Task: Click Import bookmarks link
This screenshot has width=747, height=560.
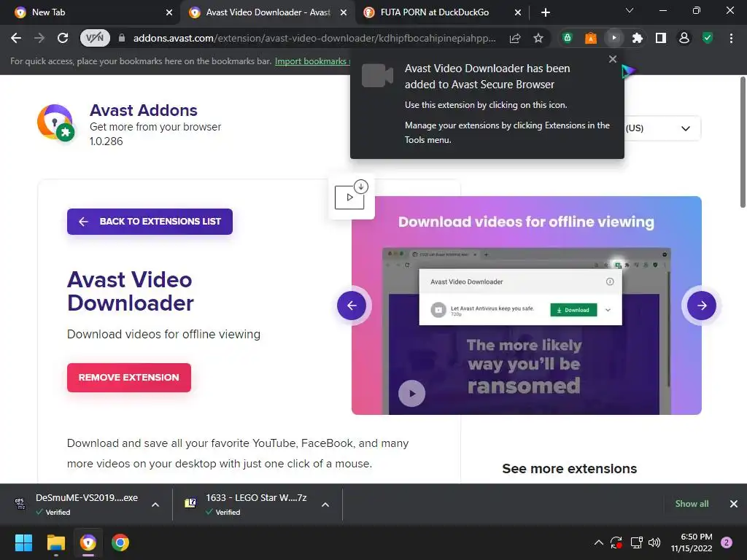Action: pos(312,61)
